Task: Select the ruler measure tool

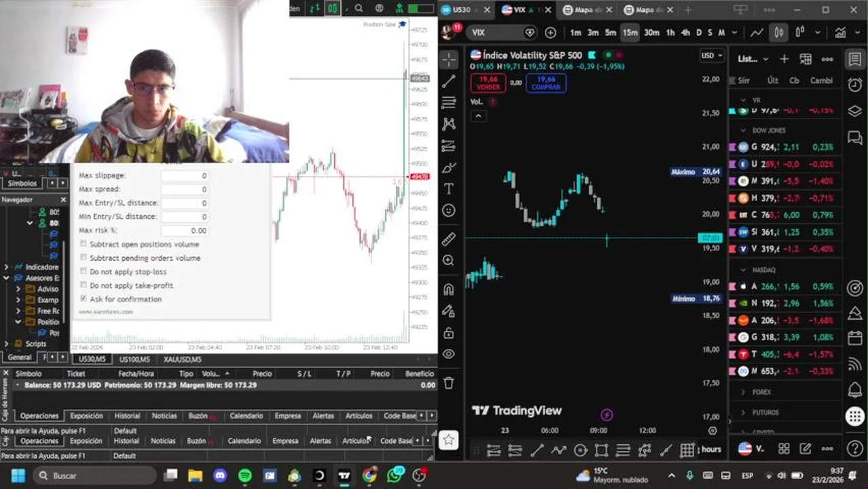Action: click(449, 239)
